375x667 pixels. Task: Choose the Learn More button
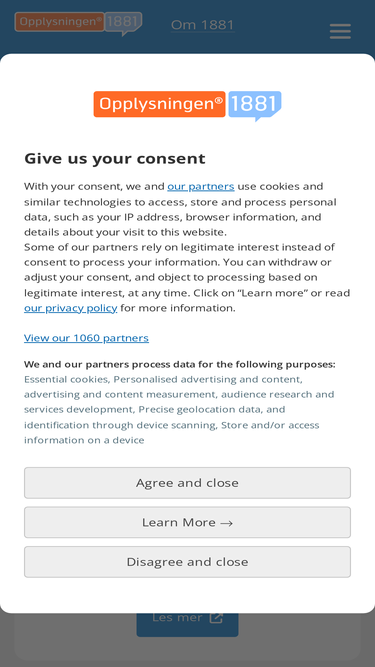(188, 522)
